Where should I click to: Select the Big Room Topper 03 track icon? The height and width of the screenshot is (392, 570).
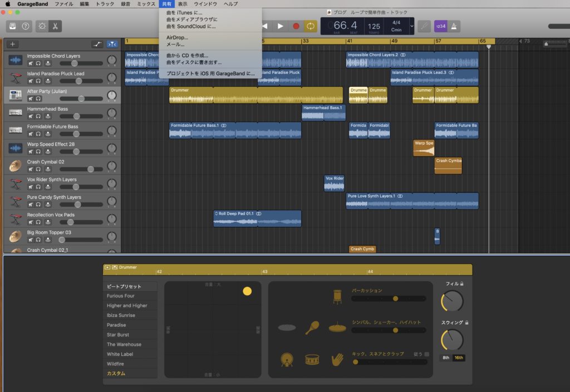15,237
